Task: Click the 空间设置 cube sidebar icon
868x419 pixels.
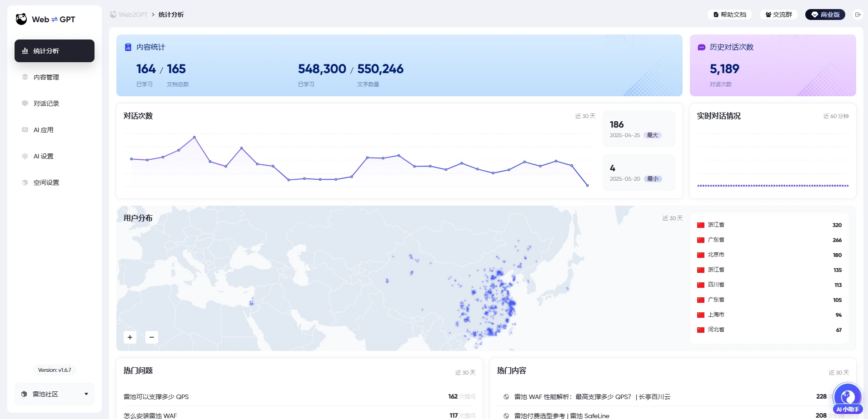Action: click(25, 182)
